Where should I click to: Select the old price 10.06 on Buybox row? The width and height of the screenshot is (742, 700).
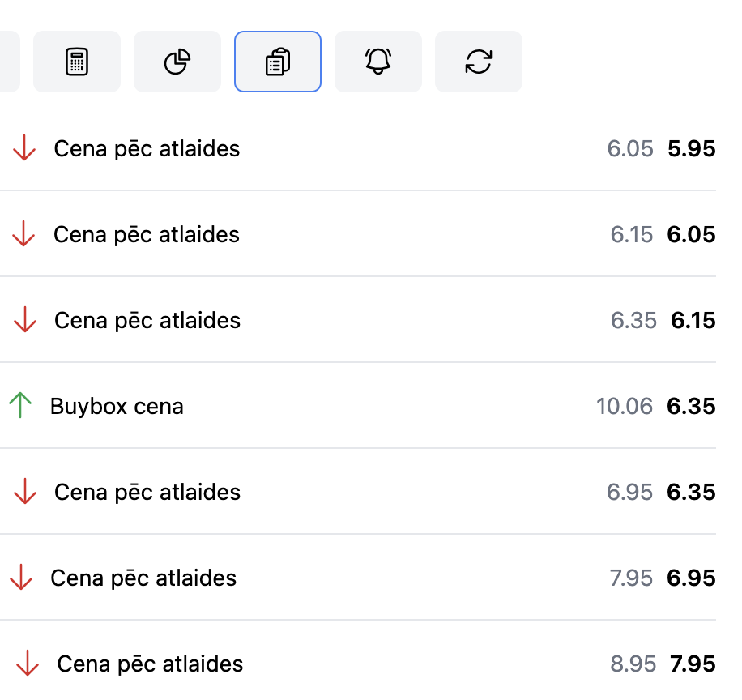625,406
